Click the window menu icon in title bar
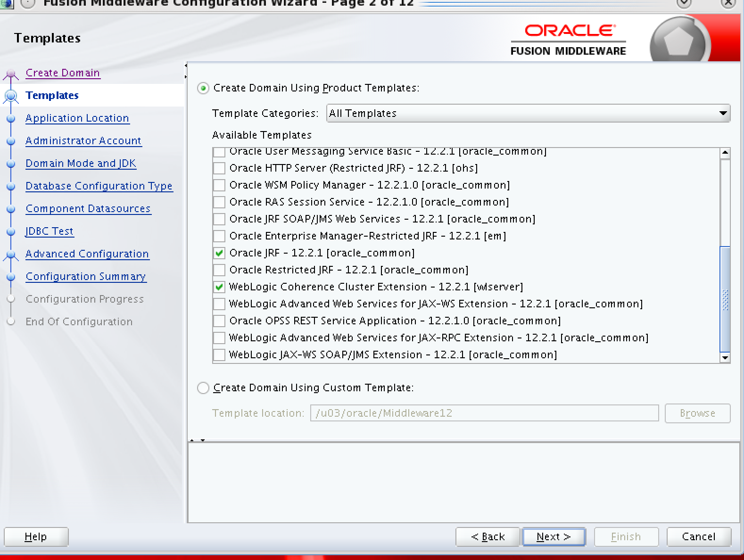Viewport: 744px width, 560px height. click(x=28, y=3)
